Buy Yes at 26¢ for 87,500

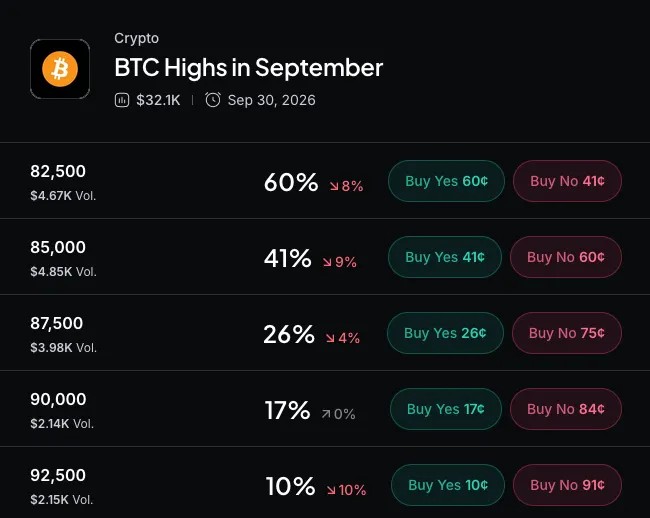[x=445, y=333]
